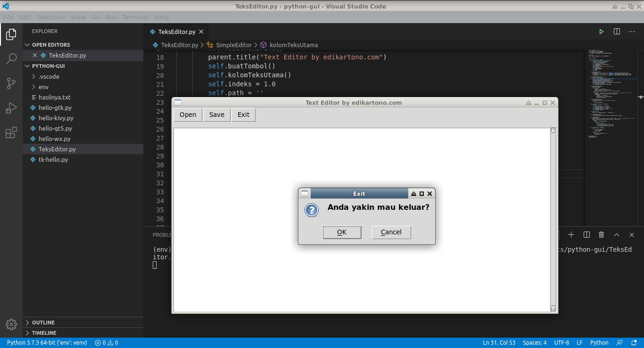Click OK in the Exit dialog
This screenshot has width=644, height=348.
[342, 232]
